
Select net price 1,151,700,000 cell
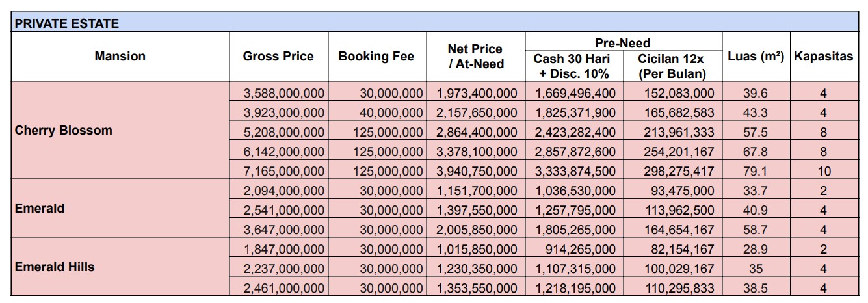tap(477, 191)
